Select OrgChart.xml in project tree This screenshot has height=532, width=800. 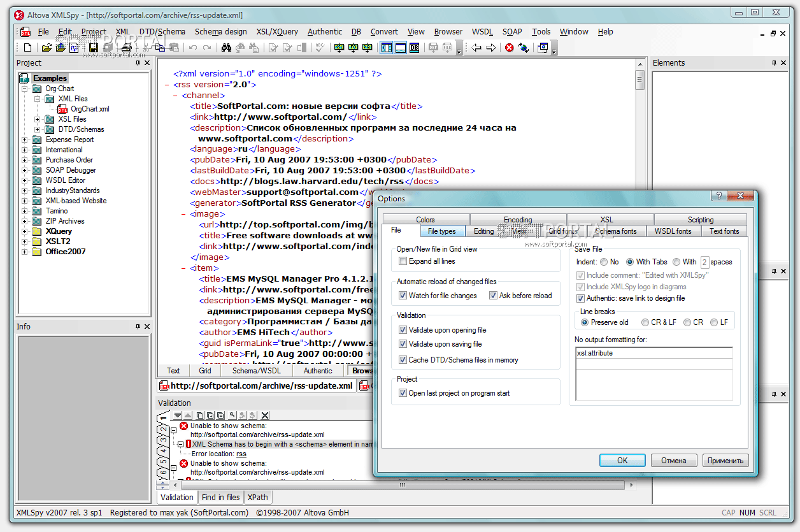(x=90, y=109)
